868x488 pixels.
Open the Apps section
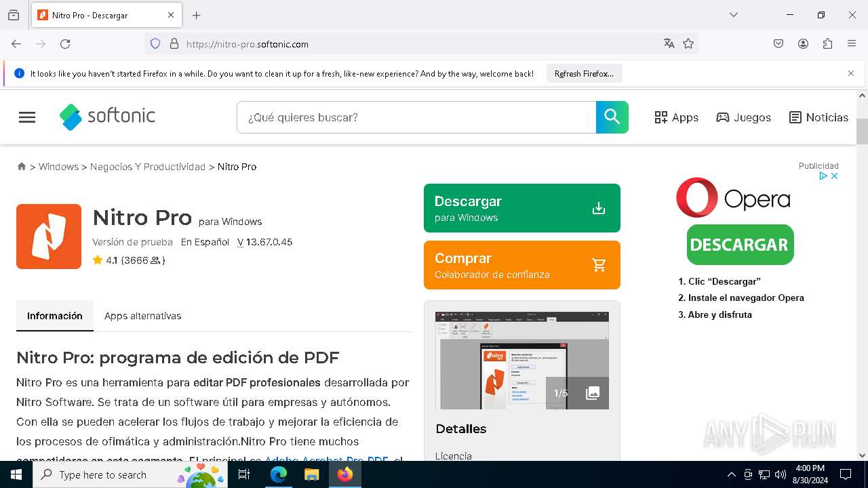tap(676, 117)
